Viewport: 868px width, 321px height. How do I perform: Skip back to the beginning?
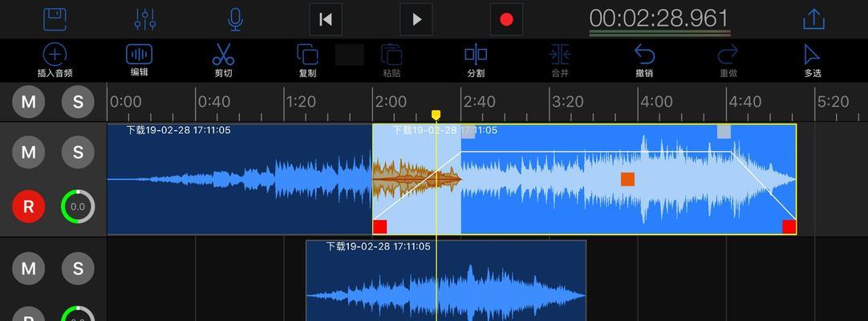pos(326,19)
